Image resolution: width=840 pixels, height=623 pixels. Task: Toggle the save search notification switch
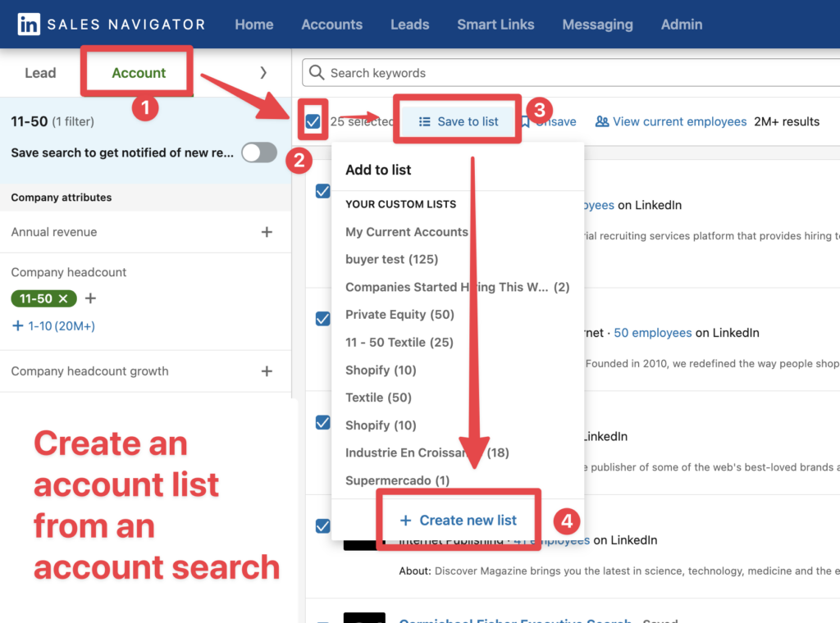click(259, 152)
